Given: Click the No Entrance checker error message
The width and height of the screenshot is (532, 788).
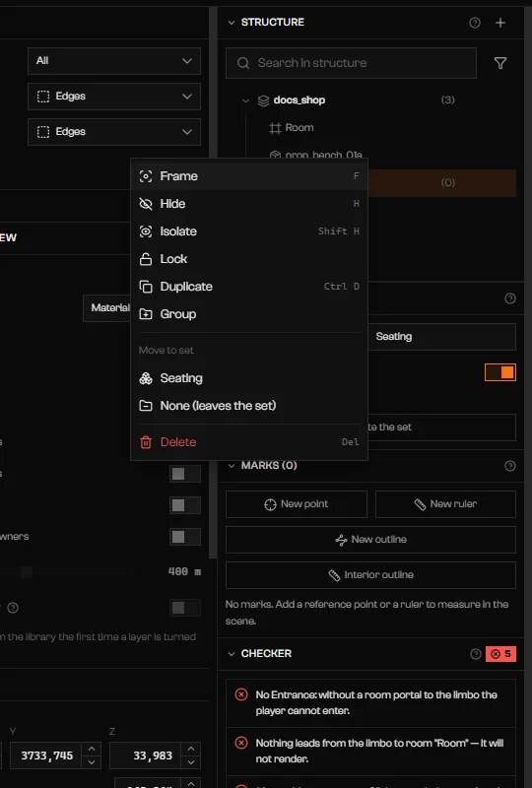Looking at the screenshot, I should point(370,703).
